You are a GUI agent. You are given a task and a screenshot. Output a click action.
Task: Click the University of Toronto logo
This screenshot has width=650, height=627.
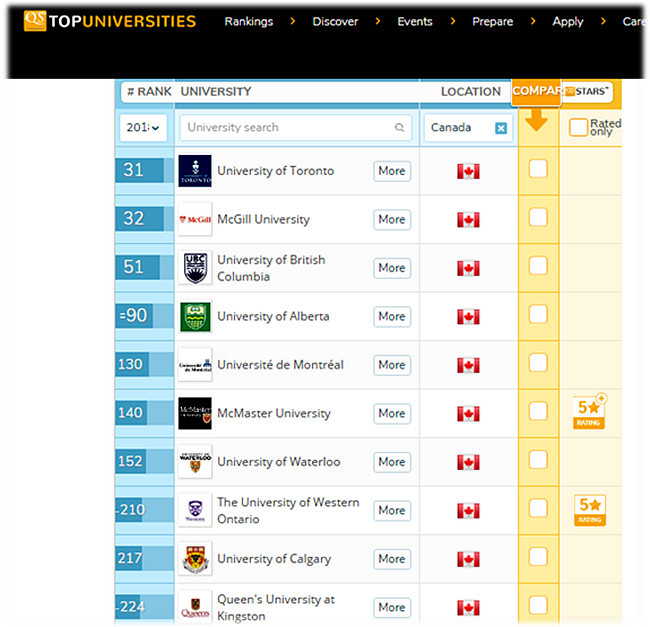pos(195,171)
